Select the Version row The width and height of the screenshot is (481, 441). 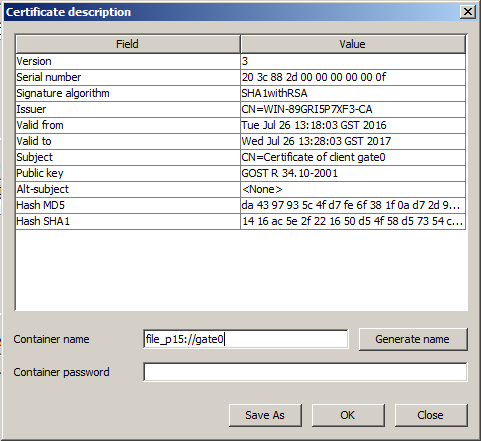pyautogui.click(x=240, y=61)
